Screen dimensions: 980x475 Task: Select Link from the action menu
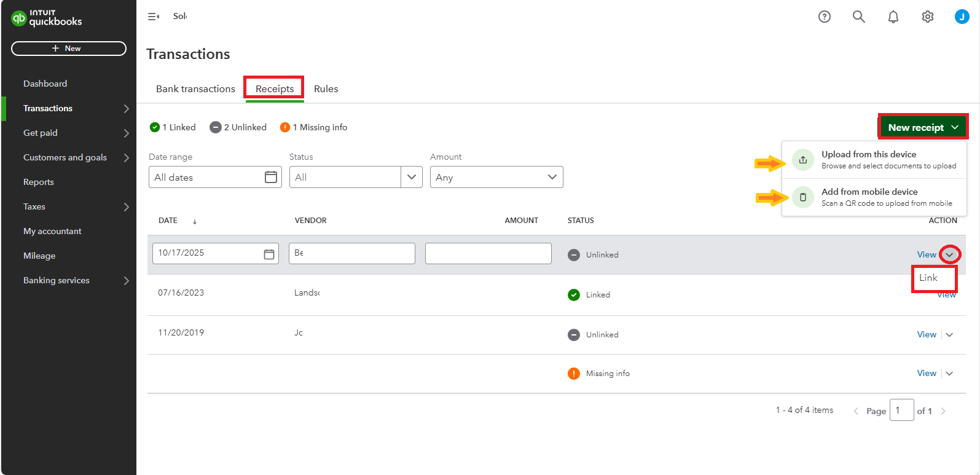tap(928, 278)
